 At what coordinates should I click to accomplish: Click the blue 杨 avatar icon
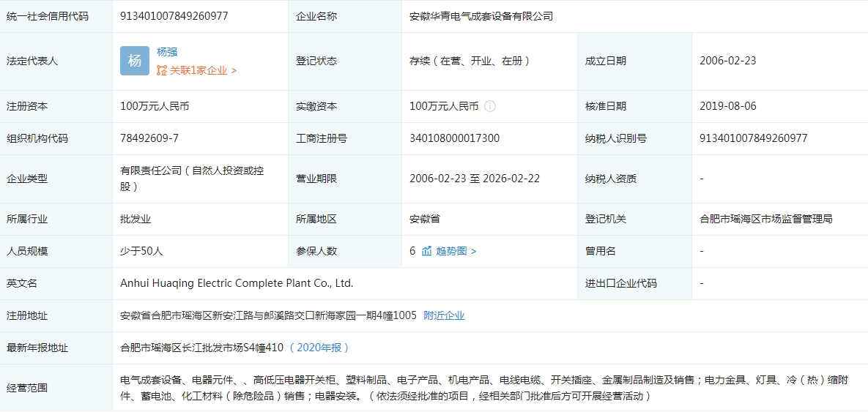135,61
